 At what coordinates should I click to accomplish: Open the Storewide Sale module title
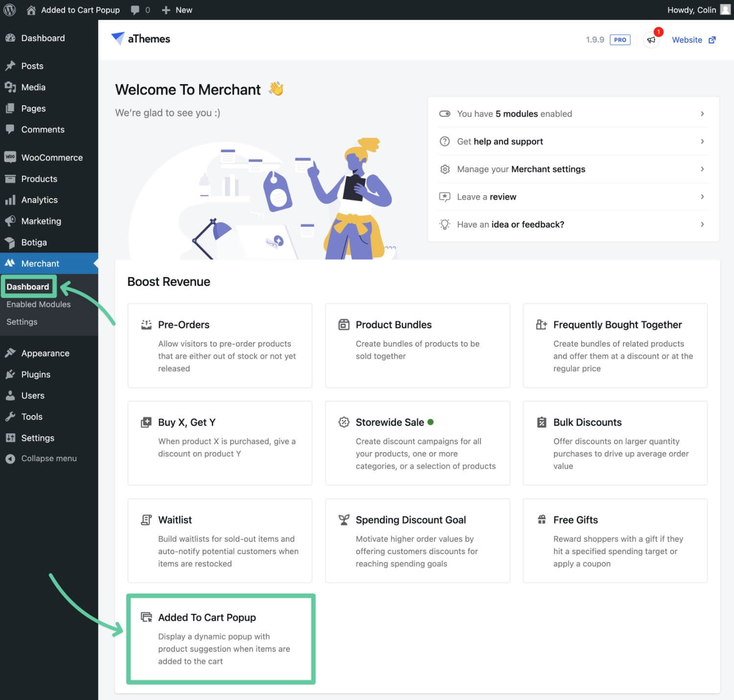pos(390,422)
